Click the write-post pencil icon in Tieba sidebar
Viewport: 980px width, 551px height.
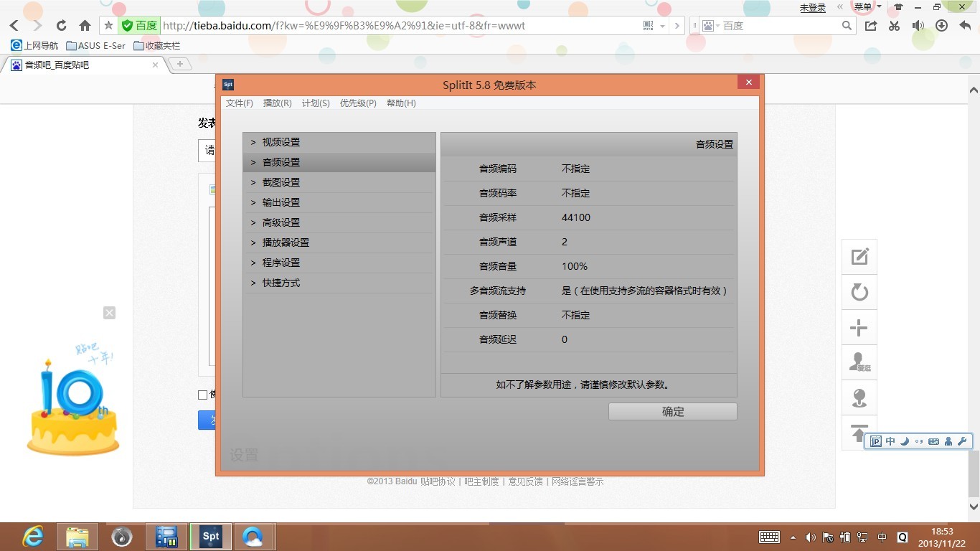tap(859, 257)
